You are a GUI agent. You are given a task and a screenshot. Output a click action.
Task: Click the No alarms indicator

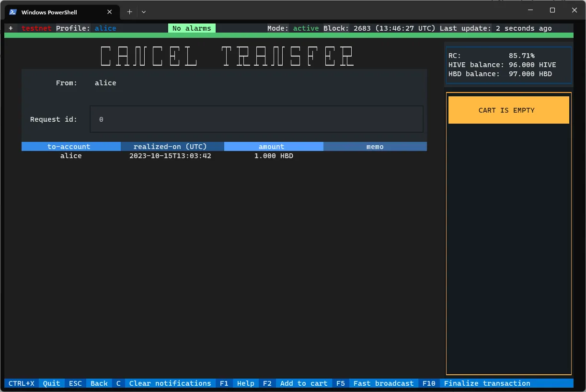pyautogui.click(x=192, y=28)
